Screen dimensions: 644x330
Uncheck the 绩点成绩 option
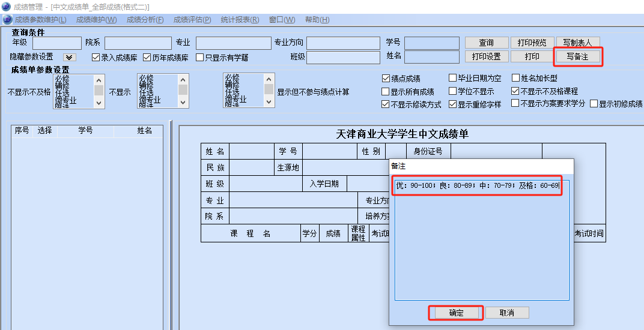pyautogui.click(x=386, y=79)
